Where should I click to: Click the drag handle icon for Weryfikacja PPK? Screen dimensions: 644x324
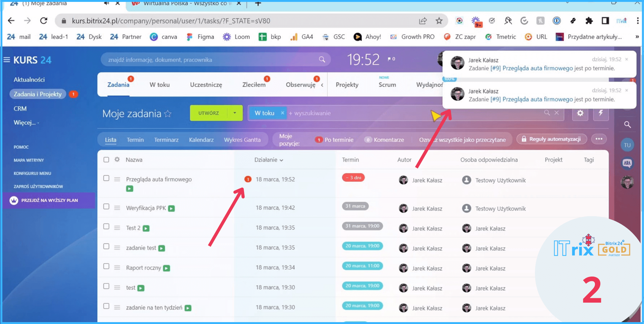[117, 208]
